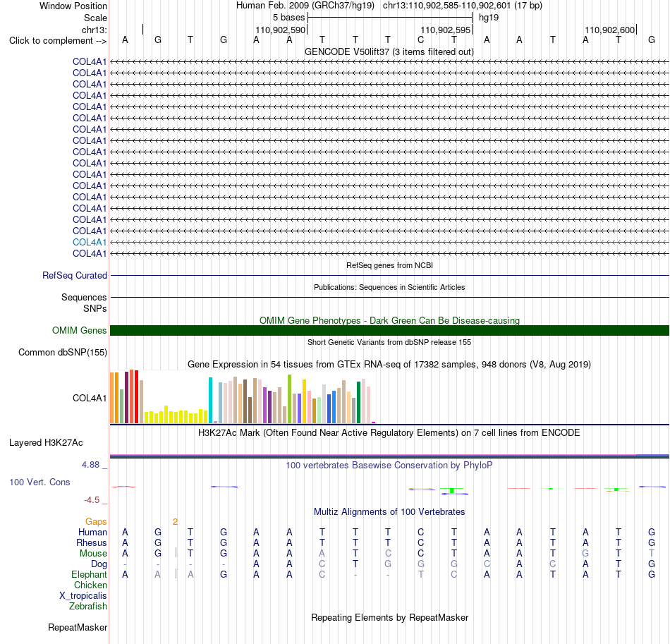670x644 pixels.
Task: Open the OMIM Genes track label
Action: (79, 330)
